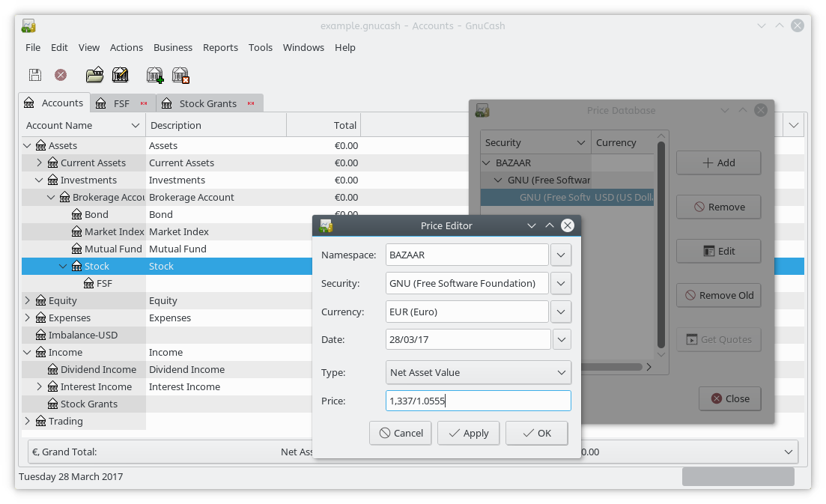
Task: Collapse the Investments account branch
Action: (39, 180)
